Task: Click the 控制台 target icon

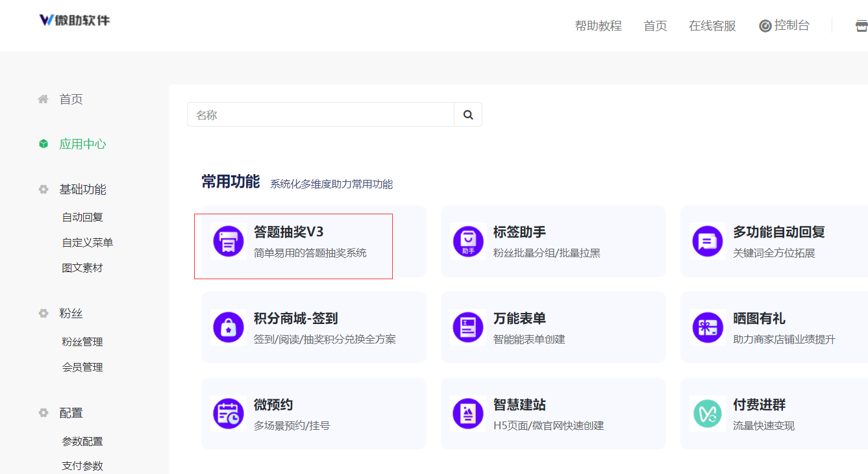Action: point(765,26)
